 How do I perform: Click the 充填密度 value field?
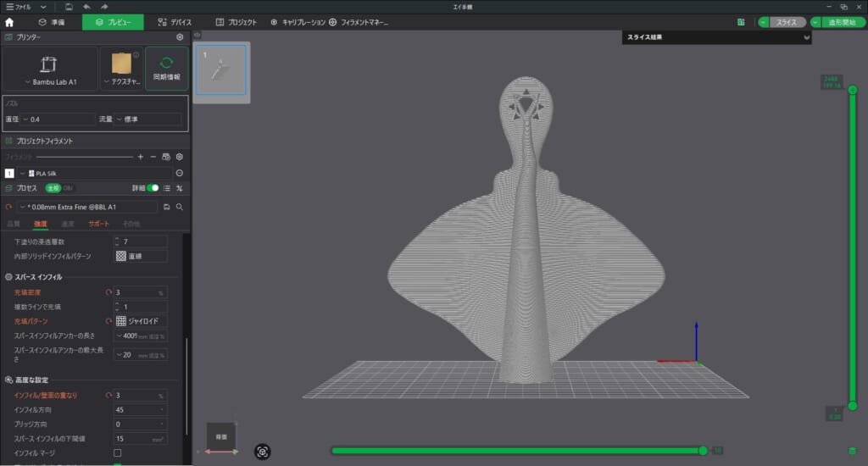point(141,292)
